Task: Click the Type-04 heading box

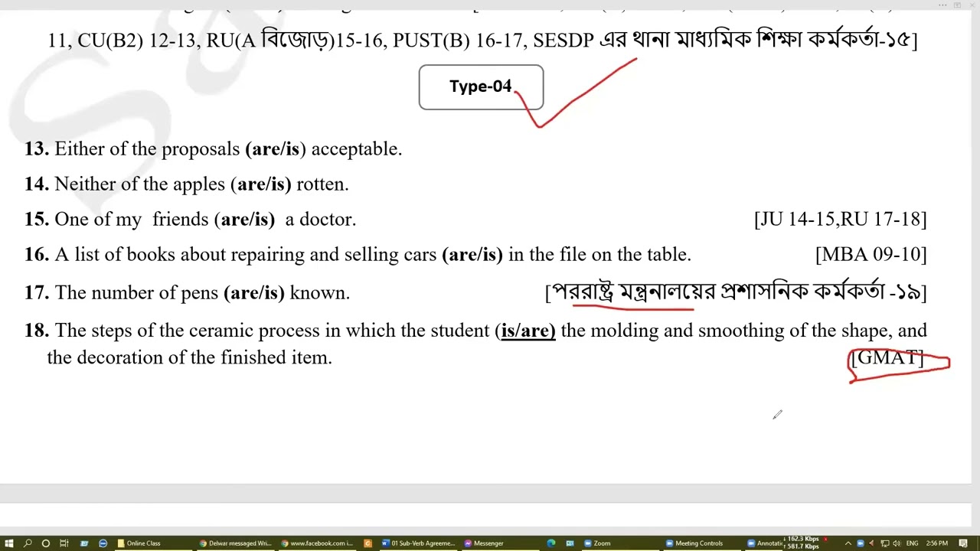Action: [481, 86]
